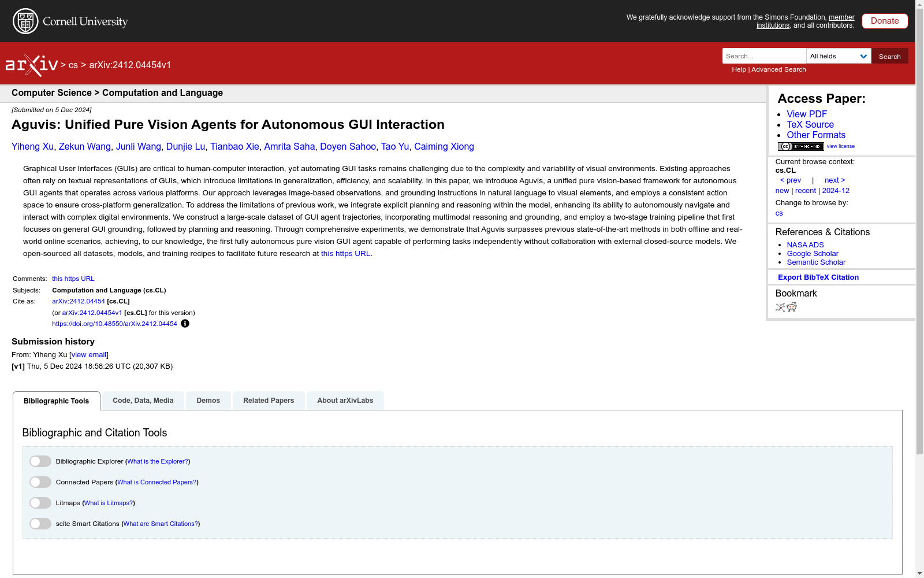Open What are Smart Citations? link
This screenshot has width=924, height=578.
click(x=161, y=524)
